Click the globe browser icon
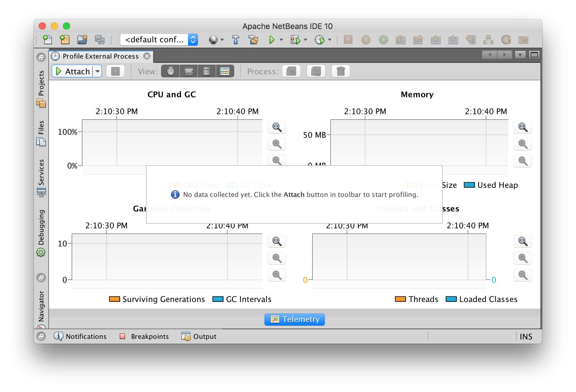This screenshot has width=576, height=392. (x=213, y=40)
